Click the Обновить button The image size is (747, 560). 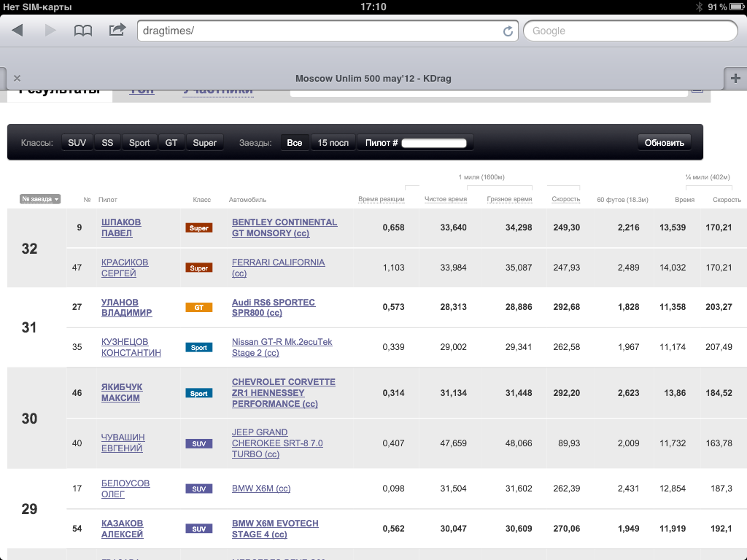[x=664, y=143]
